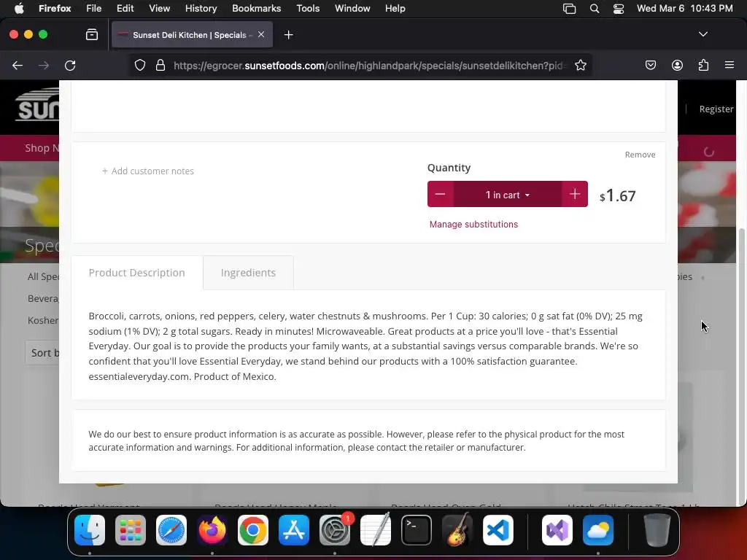This screenshot has height=560, width=747.
Task: Click the $1.67 price text
Action: (x=617, y=195)
